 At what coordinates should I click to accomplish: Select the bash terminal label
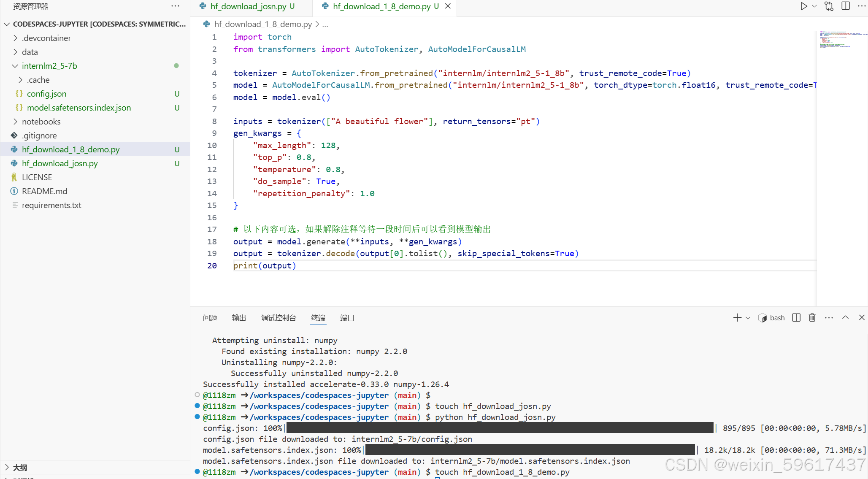(777, 318)
